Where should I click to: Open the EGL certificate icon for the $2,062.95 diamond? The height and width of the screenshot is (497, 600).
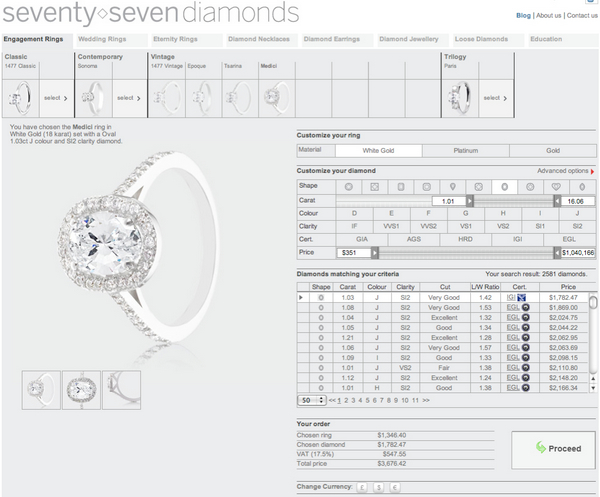click(x=526, y=337)
